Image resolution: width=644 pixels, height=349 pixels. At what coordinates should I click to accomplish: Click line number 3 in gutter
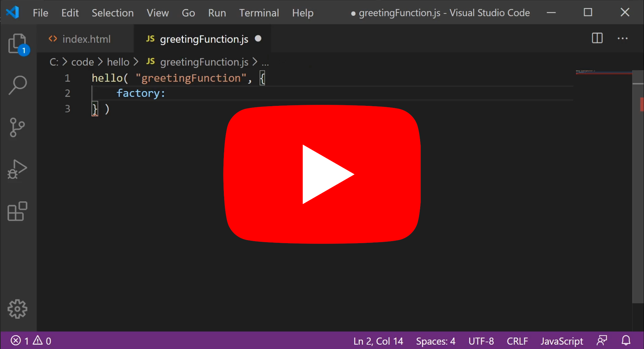coord(67,109)
